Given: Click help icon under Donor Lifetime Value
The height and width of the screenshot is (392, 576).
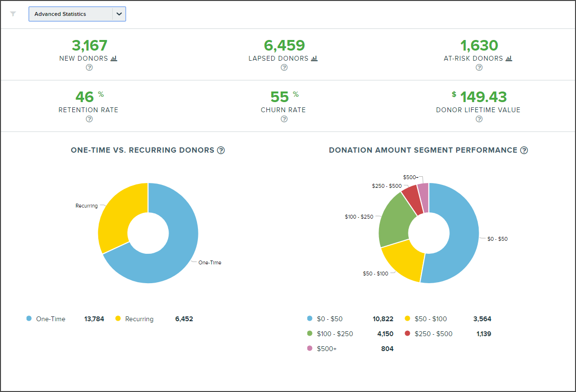Looking at the screenshot, I should 479,119.
